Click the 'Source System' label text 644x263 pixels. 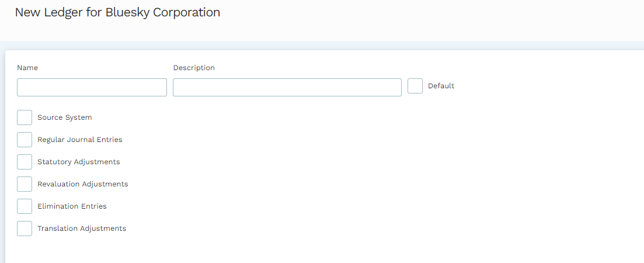[x=64, y=117]
